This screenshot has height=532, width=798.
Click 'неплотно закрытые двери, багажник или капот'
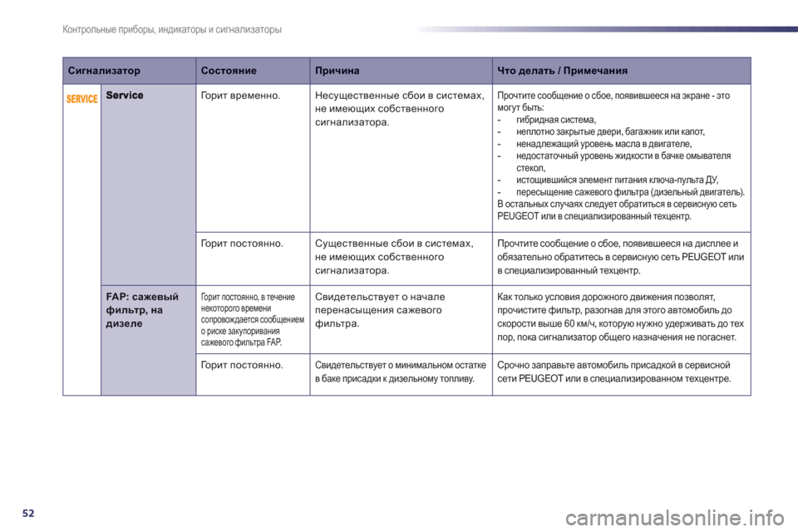[610, 132]
